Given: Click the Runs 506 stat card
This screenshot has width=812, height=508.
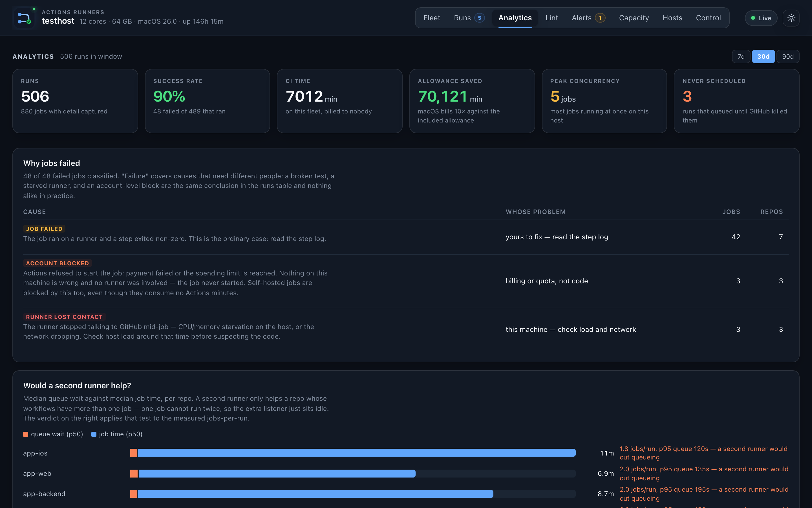Looking at the screenshot, I should point(75,101).
